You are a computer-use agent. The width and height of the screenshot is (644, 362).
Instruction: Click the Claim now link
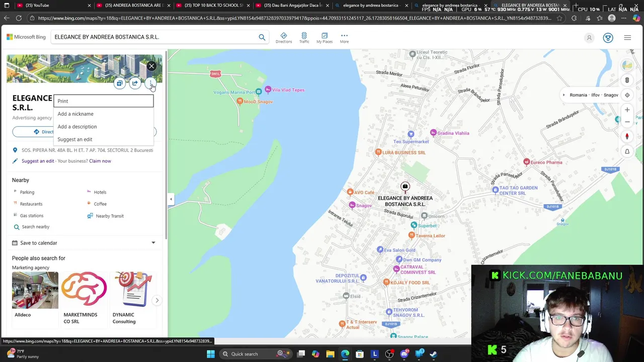pos(100,161)
